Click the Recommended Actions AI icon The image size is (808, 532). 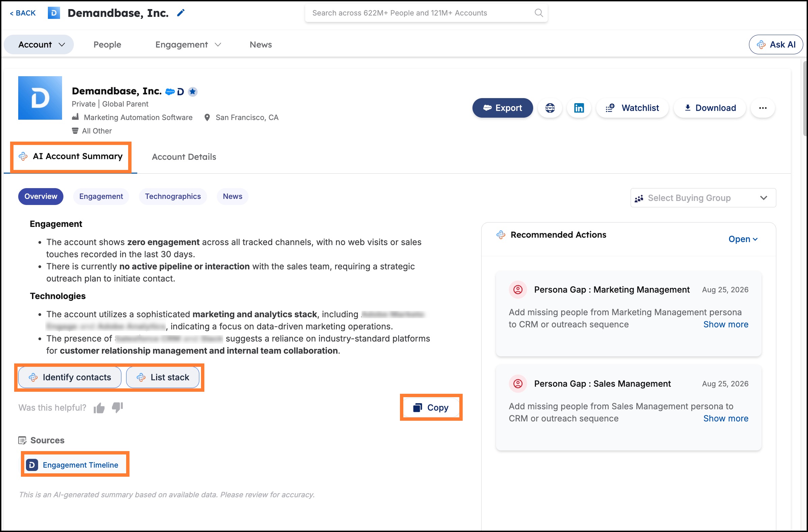pyautogui.click(x=501, y=235)
